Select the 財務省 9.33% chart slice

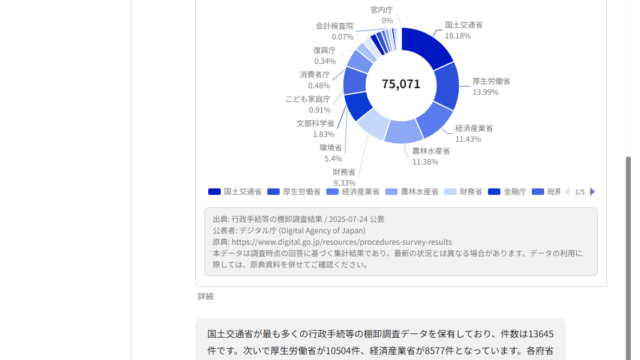pyautogui.click(x=373, y=124)
